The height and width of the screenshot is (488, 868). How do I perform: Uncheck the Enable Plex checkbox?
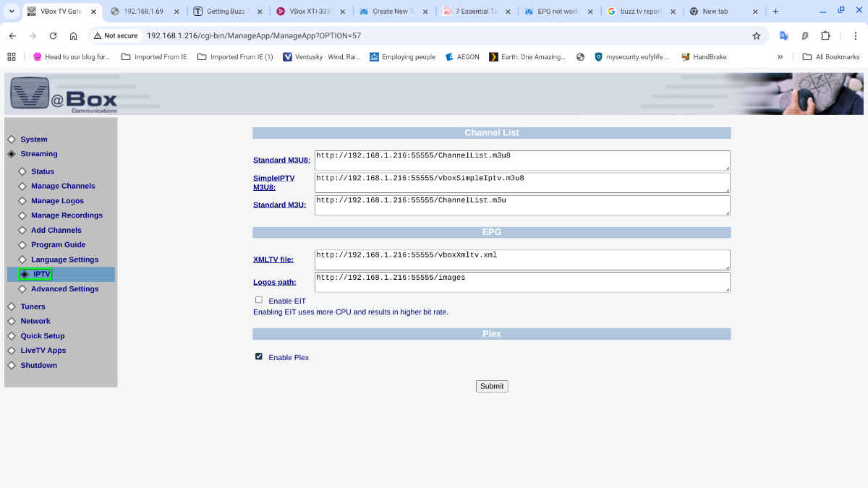[x=259, y=356]
